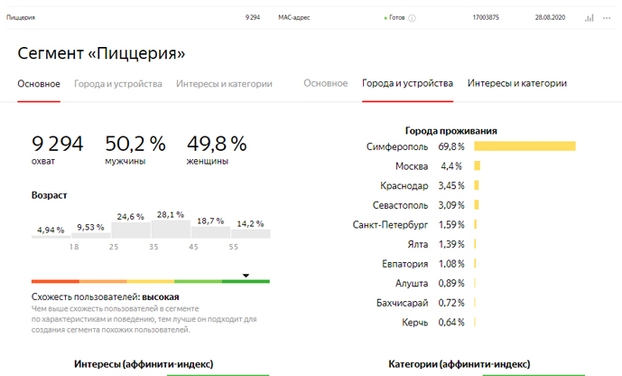622x376 pixels.
Task: Click the similarity scale marker arrow
Action: tap(246, 276)
